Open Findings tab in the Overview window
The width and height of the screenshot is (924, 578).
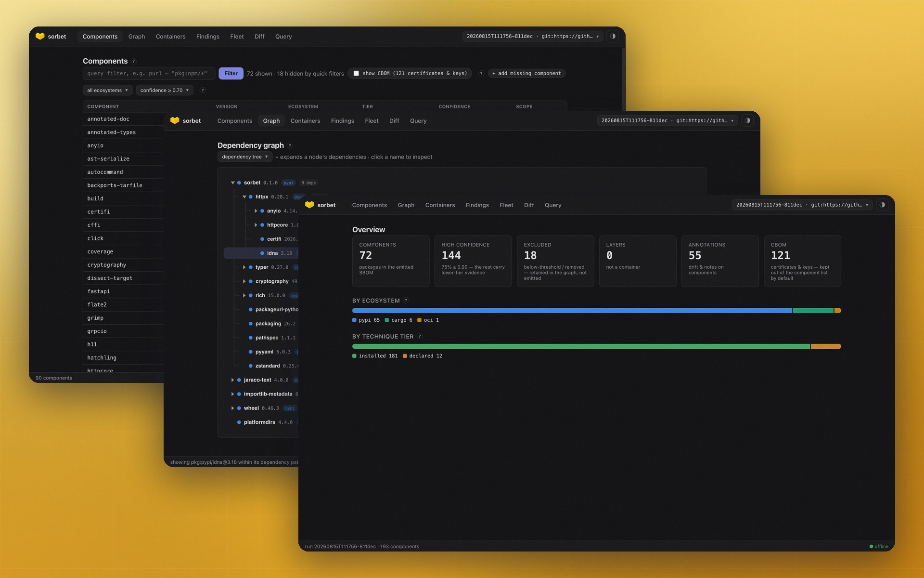coord(477,205)
